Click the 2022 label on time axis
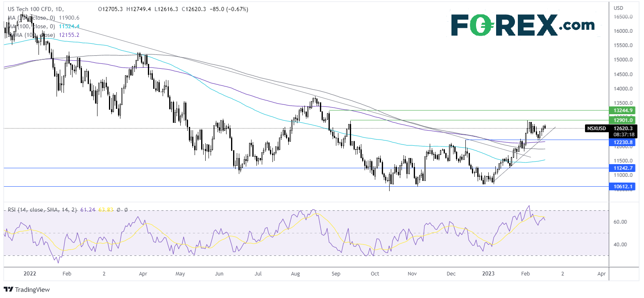Image resolution: width=644 pixels, height=298 pixels. click(30, 273)
